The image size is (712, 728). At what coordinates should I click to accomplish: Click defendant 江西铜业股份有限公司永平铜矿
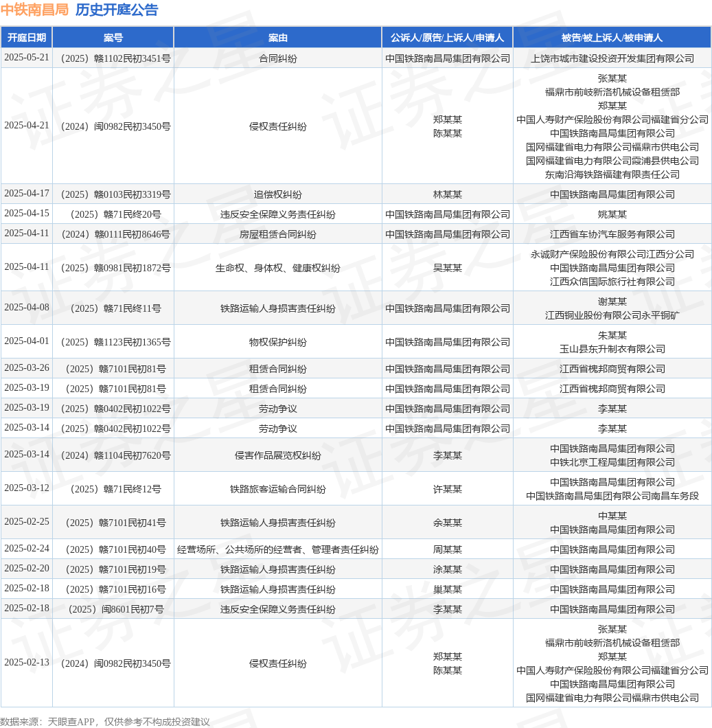(612, 316)
